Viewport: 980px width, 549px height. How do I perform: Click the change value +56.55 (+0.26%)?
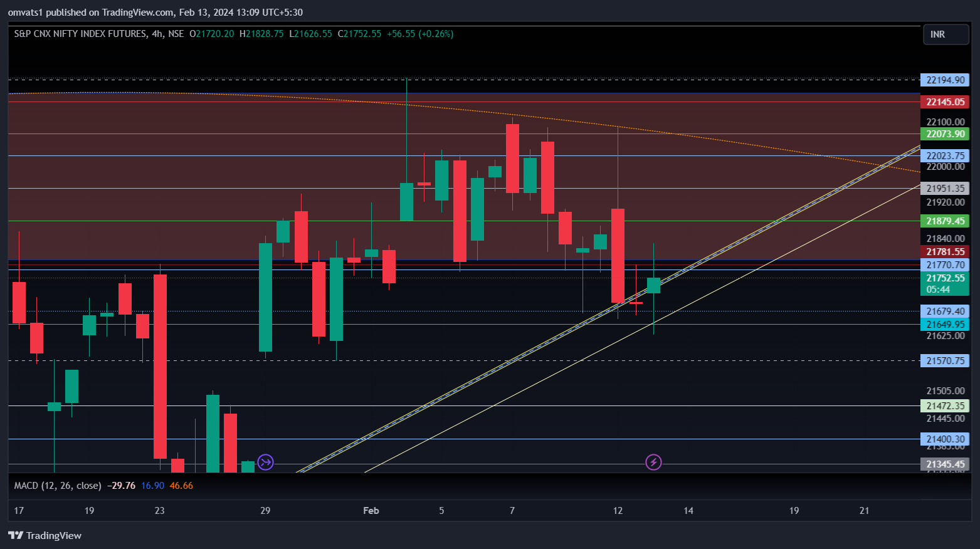[x=420, y=34]
